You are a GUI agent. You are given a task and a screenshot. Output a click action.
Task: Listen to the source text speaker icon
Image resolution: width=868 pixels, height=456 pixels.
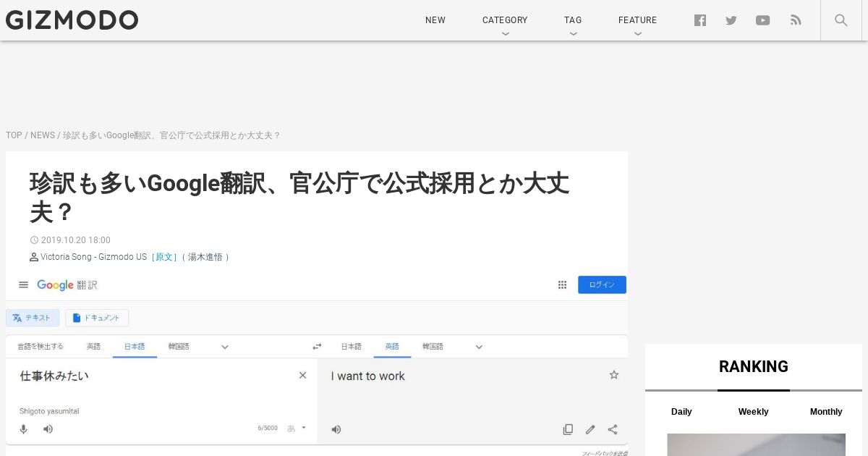pos(48,428)
